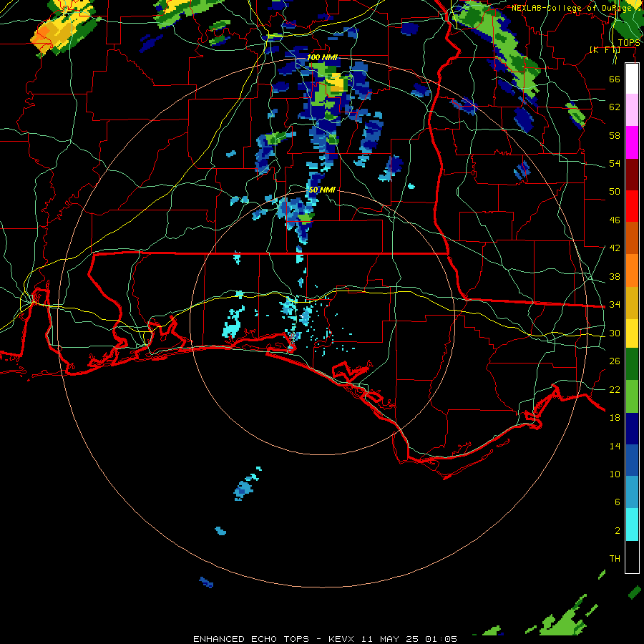Select the magenta legend swatch

pos(632,142)
